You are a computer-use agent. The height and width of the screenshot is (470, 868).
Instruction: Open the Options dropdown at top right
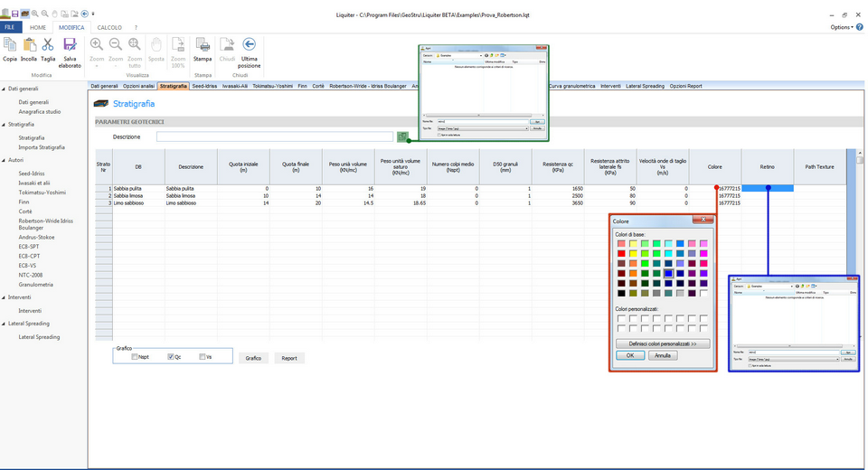click(x=842, y=27)
